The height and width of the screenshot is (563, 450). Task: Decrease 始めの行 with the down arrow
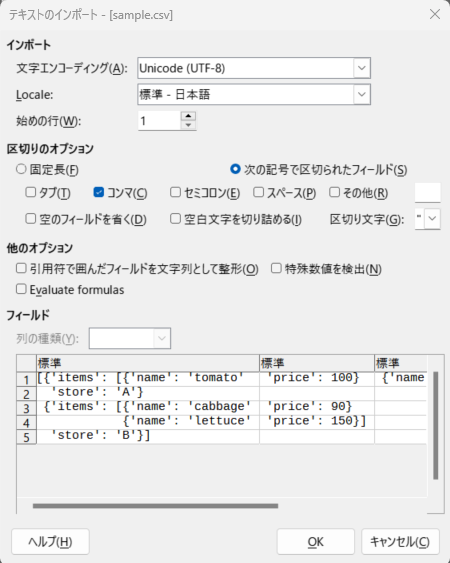[188, 125]
